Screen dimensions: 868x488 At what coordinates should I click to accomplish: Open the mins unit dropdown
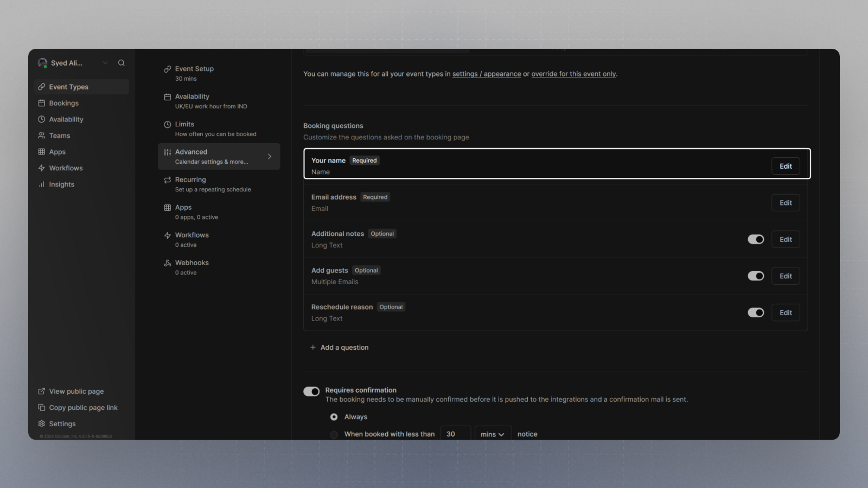pyautogui.click(x=493, y=434)
